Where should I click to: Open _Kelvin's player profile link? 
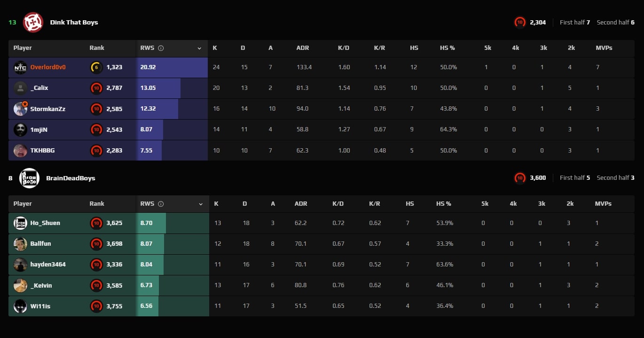pos(41,286)
